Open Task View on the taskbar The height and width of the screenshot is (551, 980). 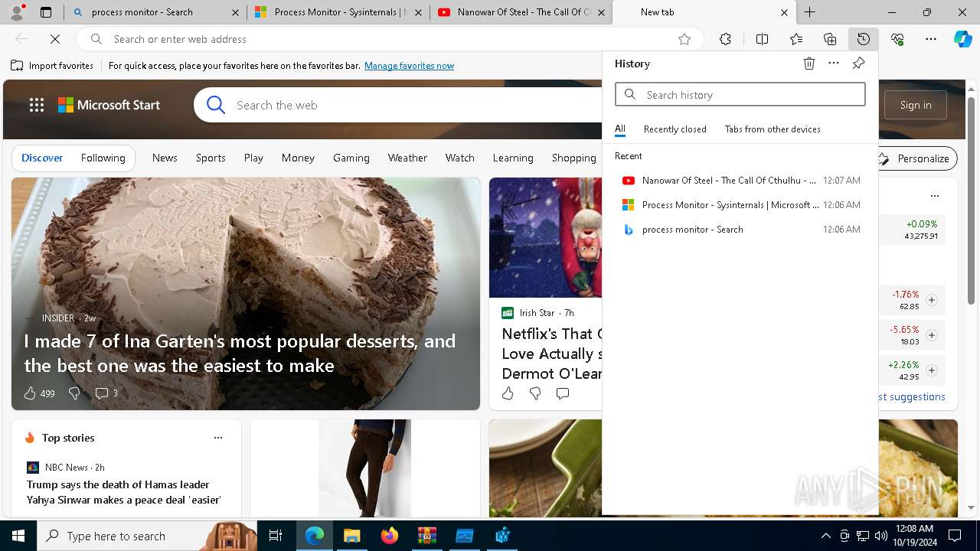[x=276, y=536]
